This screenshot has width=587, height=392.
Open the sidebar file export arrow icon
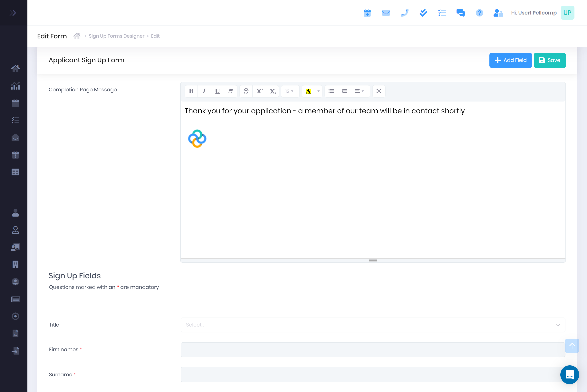pyautogui.click(x=15, y=351)
